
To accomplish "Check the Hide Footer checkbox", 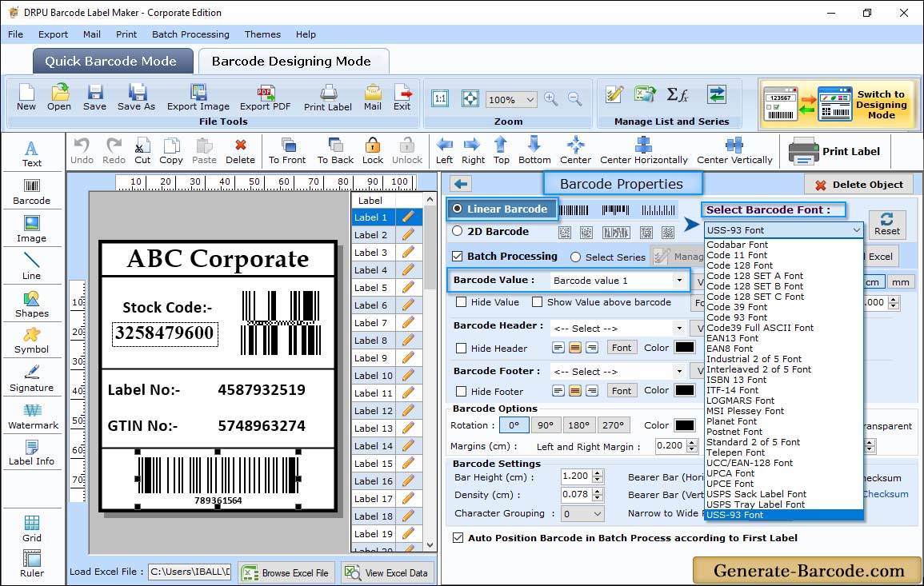I will click(462, 392).
